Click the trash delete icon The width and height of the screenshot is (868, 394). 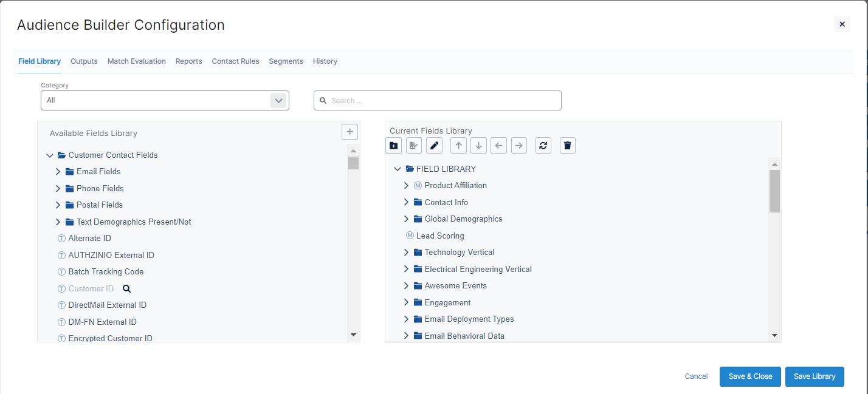click(567, 146)
